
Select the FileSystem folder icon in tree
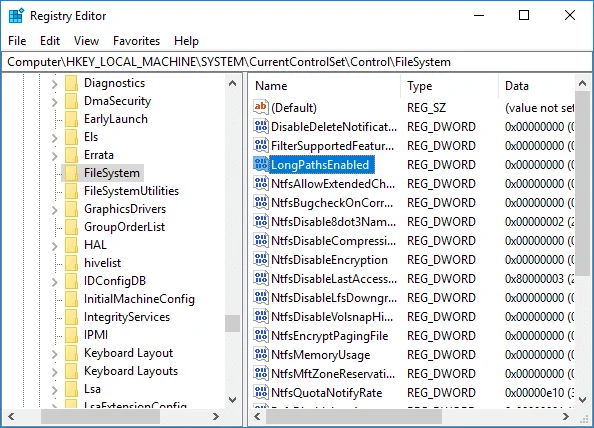(x=71, y=173)
